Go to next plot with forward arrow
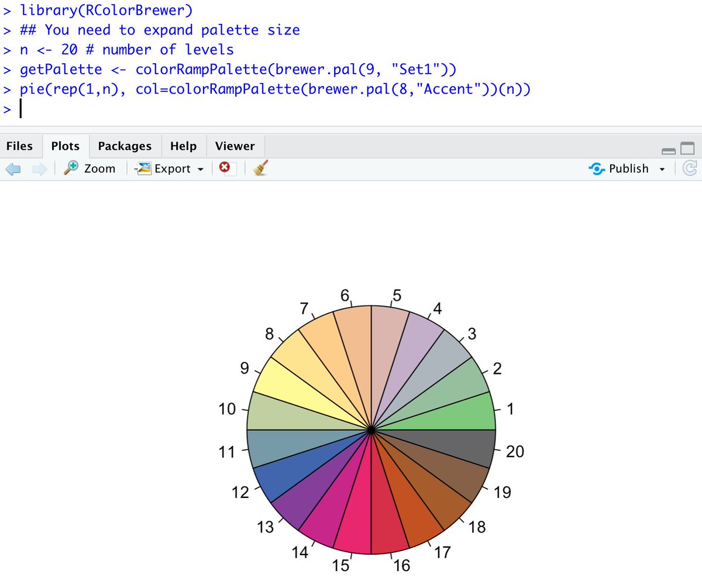This screenshot has width=702, height=588. [40, 169]
